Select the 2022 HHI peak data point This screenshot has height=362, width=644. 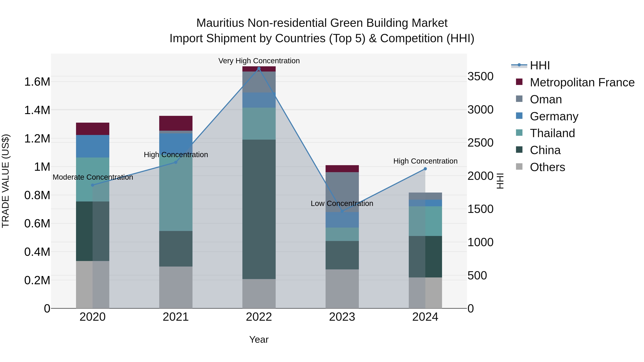[259, 68]
